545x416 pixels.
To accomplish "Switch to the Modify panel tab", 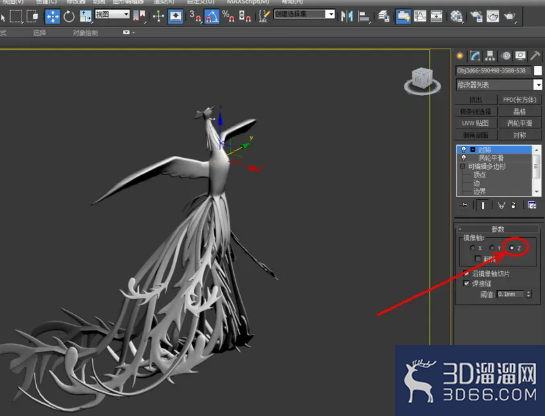I will point(475,56).
